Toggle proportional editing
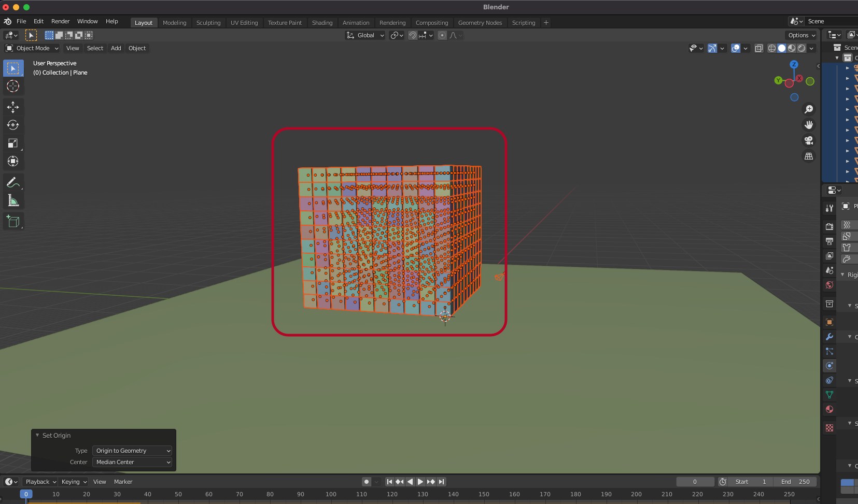 coord(442,35)
